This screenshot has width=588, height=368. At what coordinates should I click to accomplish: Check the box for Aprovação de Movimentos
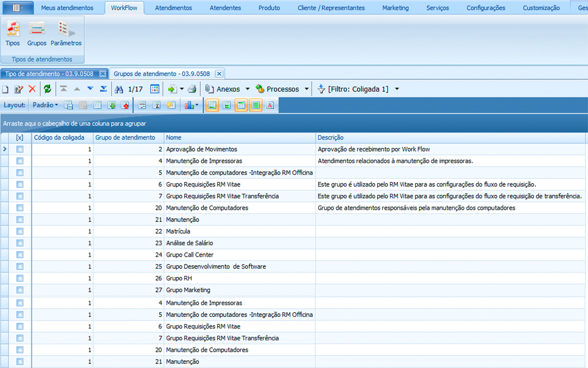click(20, 149)
